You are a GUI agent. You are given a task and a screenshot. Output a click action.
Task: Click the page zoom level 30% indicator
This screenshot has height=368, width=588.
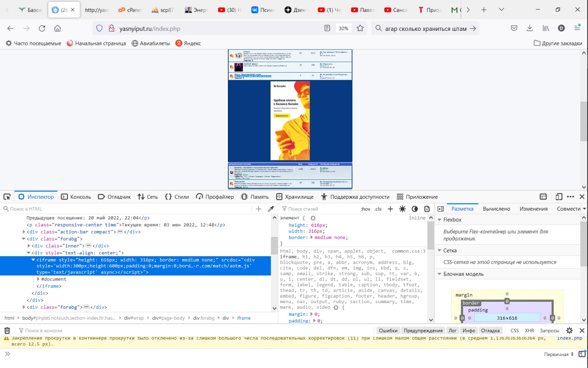(x=343, y=29)
